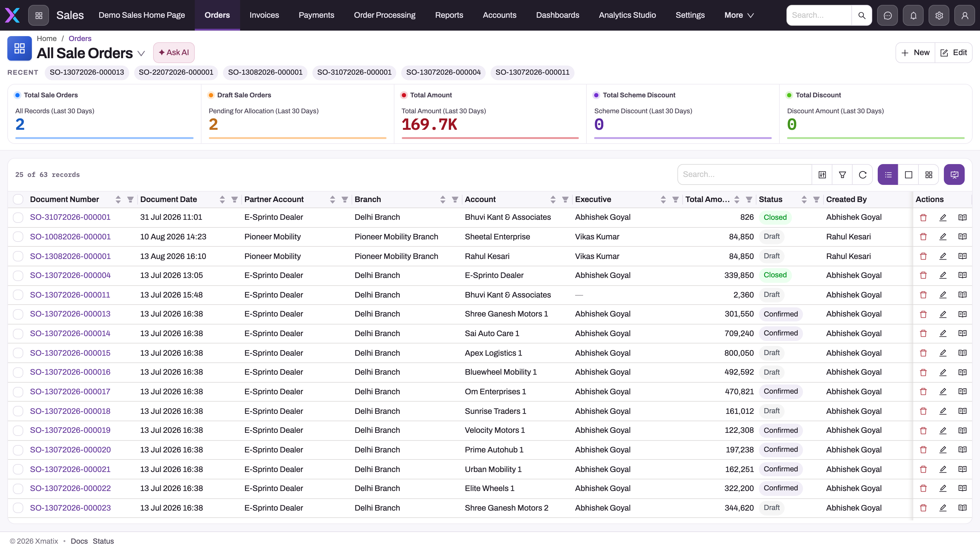This screenshot has width=980, height=551.
Task: Switch to grid tile view
Action: 929,174
